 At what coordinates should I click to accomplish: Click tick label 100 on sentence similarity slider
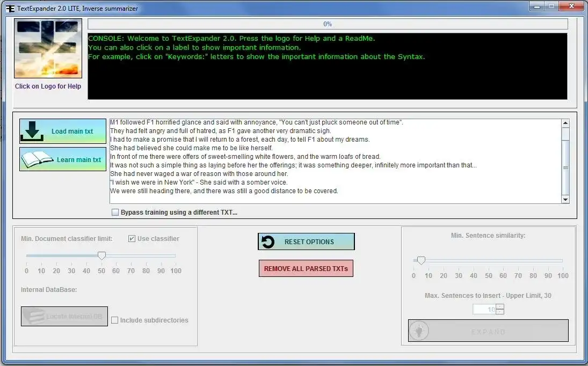coord(563,276)
